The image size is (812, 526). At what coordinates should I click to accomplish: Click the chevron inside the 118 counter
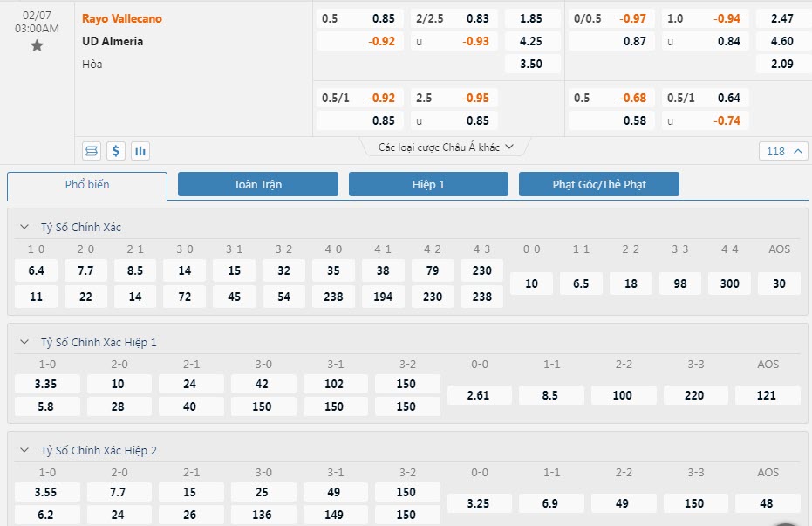point(795,150)
